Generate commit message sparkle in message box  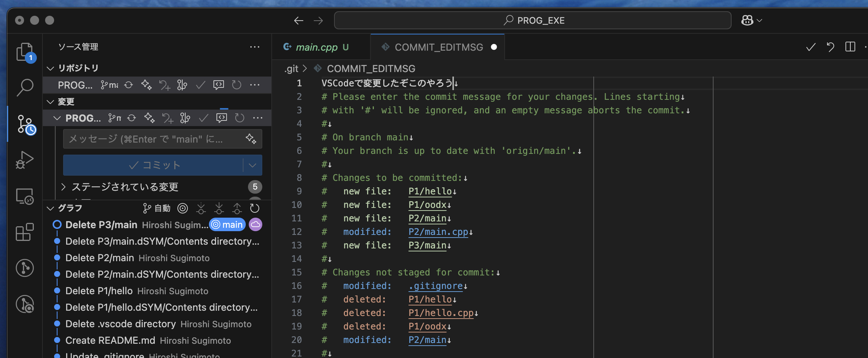pyautogui.click(x=251, y=139)
